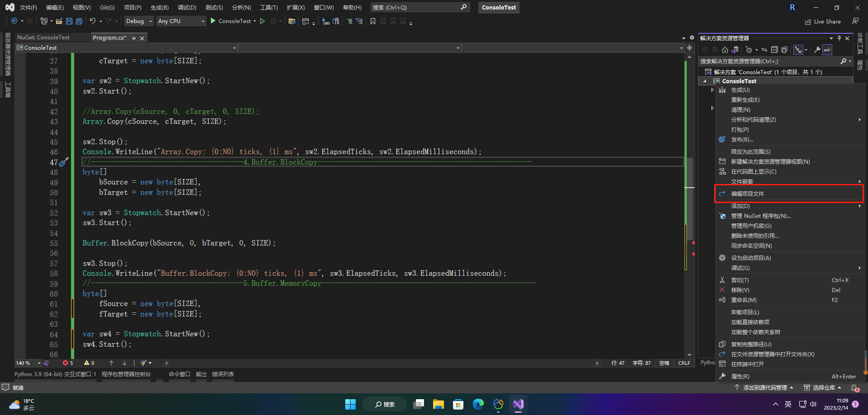The width and height of the screenshot is (868, 415).
Task: Click pending changes filter clock icon
Action: [x=749, y=50]
